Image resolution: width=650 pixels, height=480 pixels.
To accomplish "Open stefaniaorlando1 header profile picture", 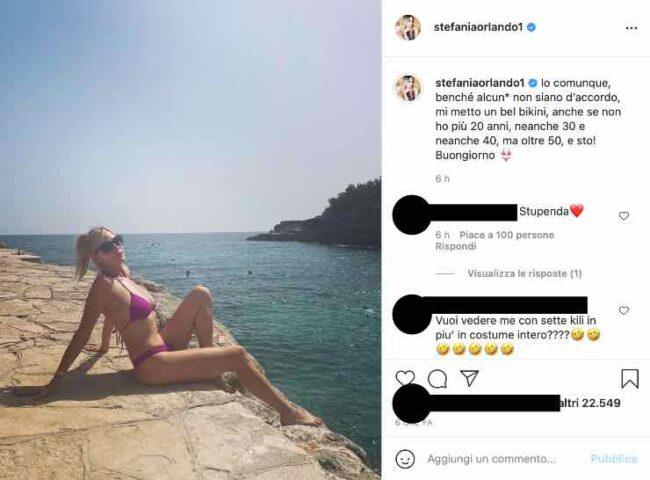I will [x=408, y=28].
